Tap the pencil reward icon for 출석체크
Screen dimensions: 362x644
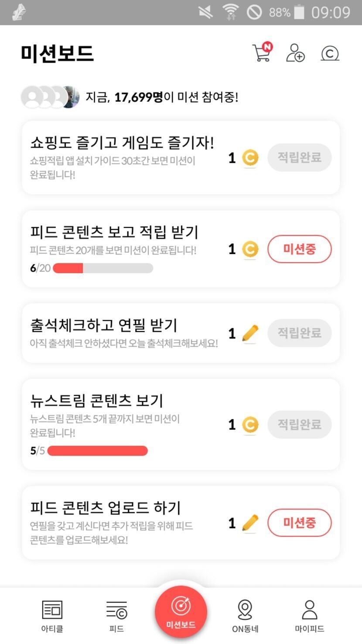(250, 334)
